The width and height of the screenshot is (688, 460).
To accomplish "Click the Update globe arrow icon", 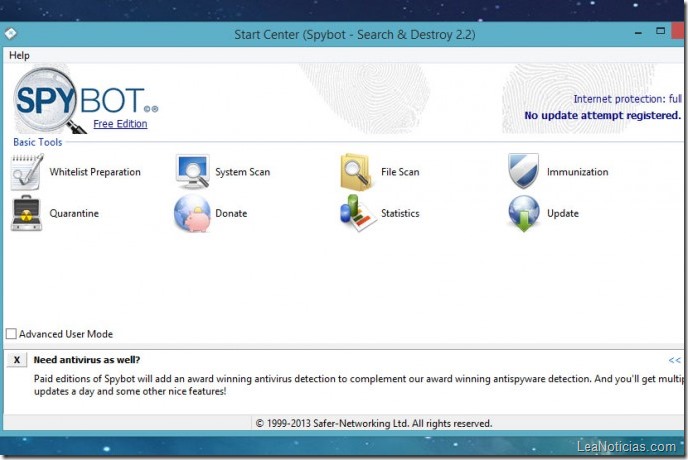I will (524, 214).
